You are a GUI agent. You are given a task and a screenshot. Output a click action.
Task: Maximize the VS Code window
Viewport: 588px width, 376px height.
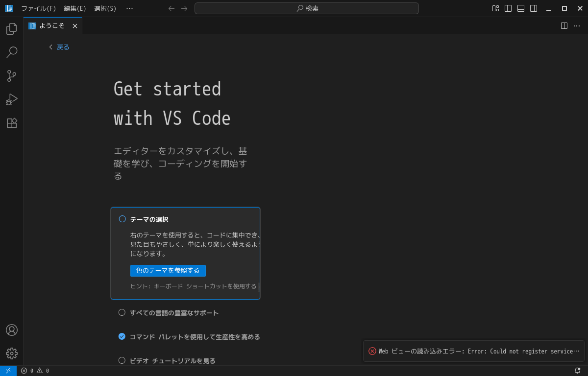pyautogui.click(x=564, y=8)
